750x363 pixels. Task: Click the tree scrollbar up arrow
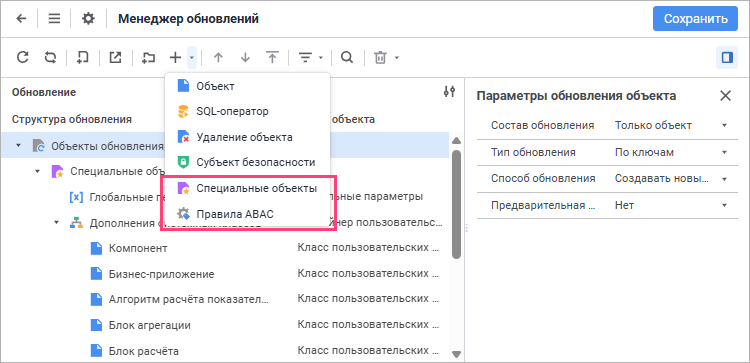(x=456, y=140)
